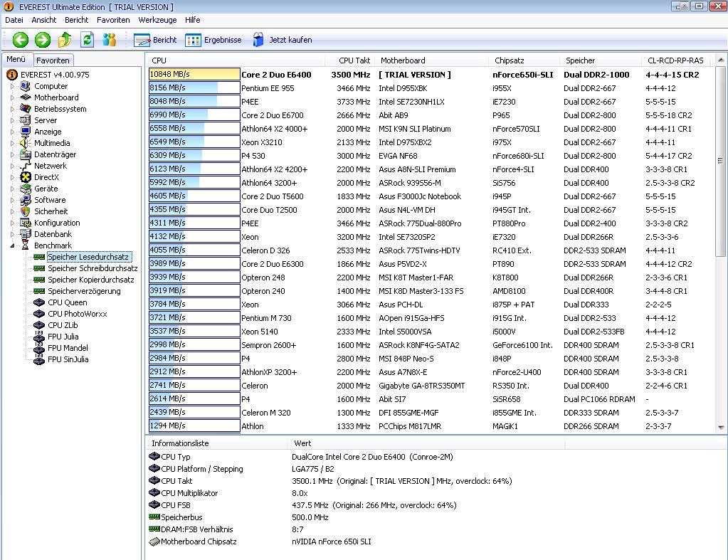The height and width of the screenshot is (560, 728).
Task: Select the Motherboard tree icon
Action: tap(26, 97)
